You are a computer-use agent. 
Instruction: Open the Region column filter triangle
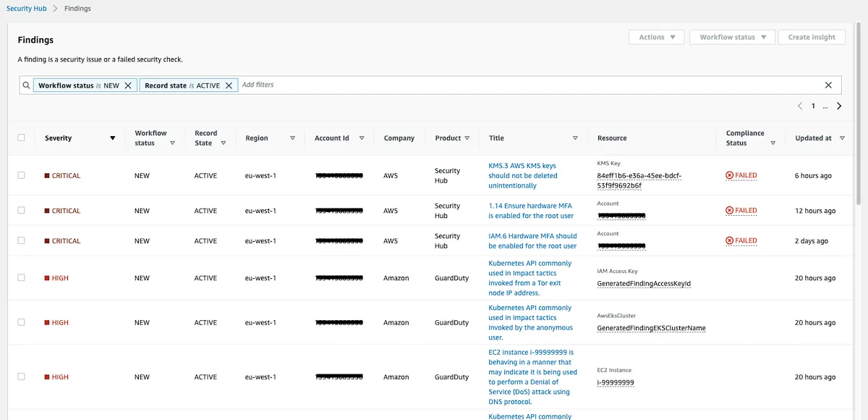tap(292, 138)
